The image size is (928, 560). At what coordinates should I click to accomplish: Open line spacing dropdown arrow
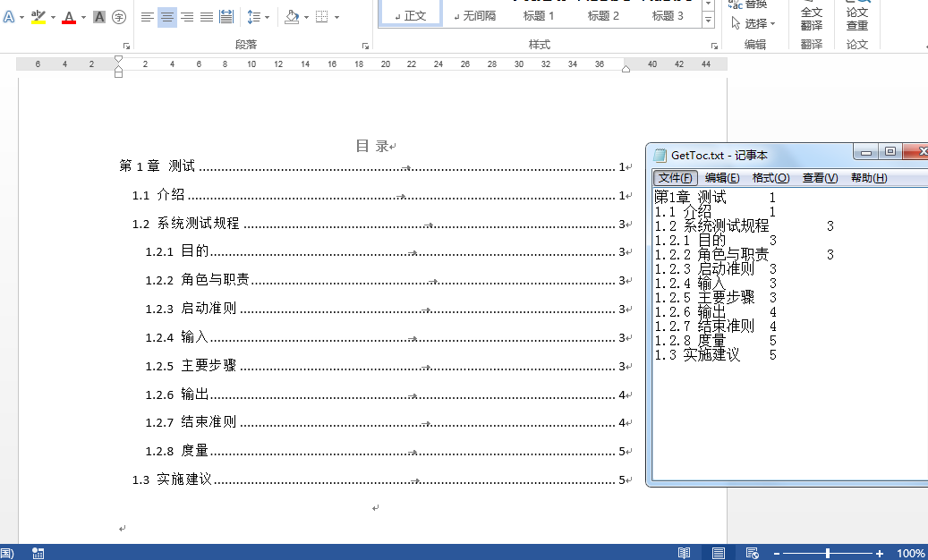click(x=267, y=18)
